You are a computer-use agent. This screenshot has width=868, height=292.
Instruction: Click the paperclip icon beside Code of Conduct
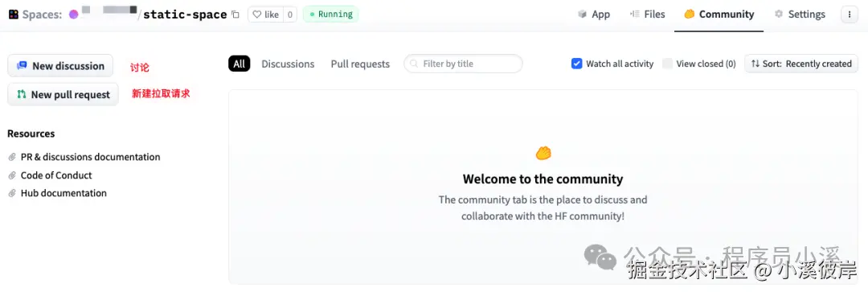[12, 175]
